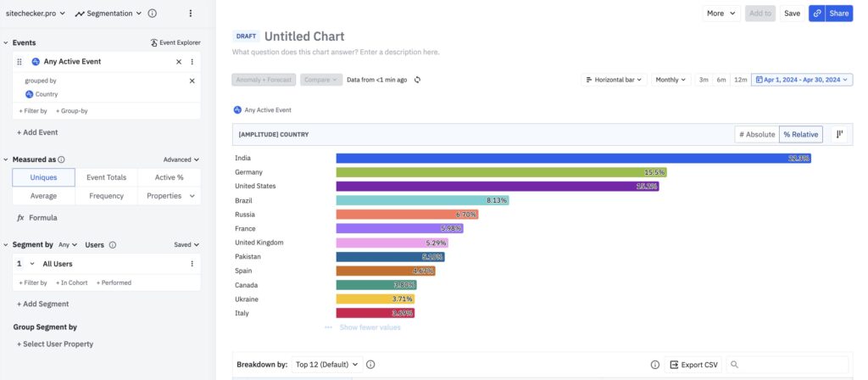Click the info icon beside Segmentation
The width and height of the screenshot is (868, 380).
(x=153, y=14)
